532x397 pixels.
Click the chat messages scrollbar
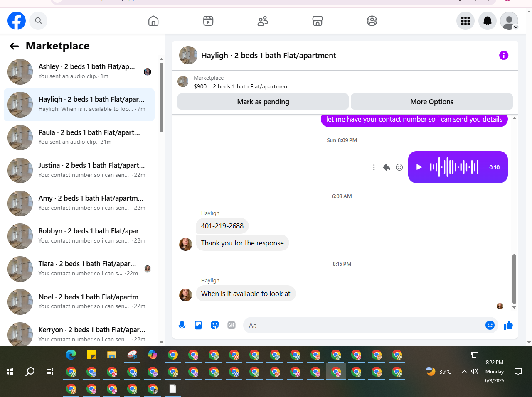click(x=514, y=279)
